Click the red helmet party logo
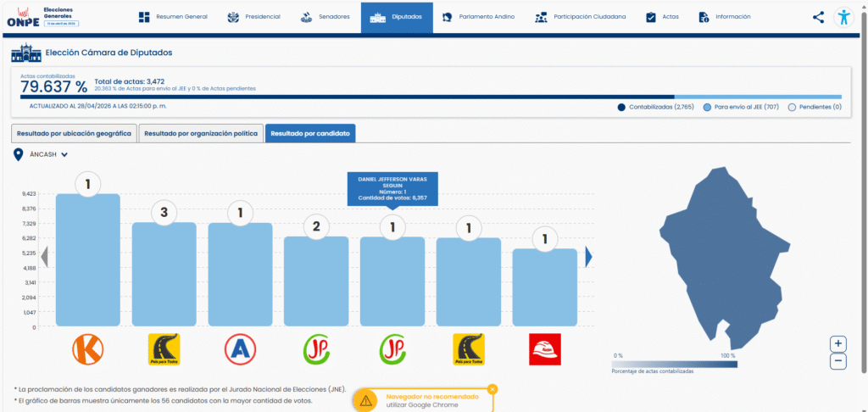Image resolution: width=868 pixels, height=412 pixels. coord(545,348)
